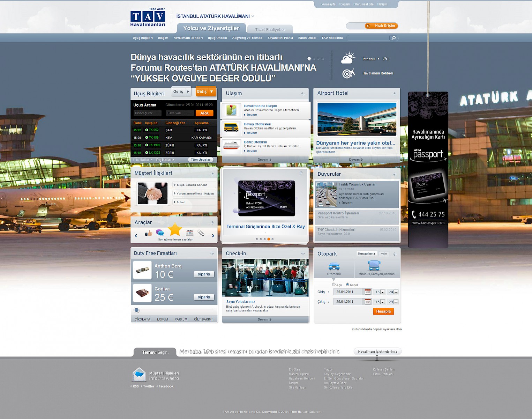Click the paperclip icon in Araçlar

pos(201,233)
